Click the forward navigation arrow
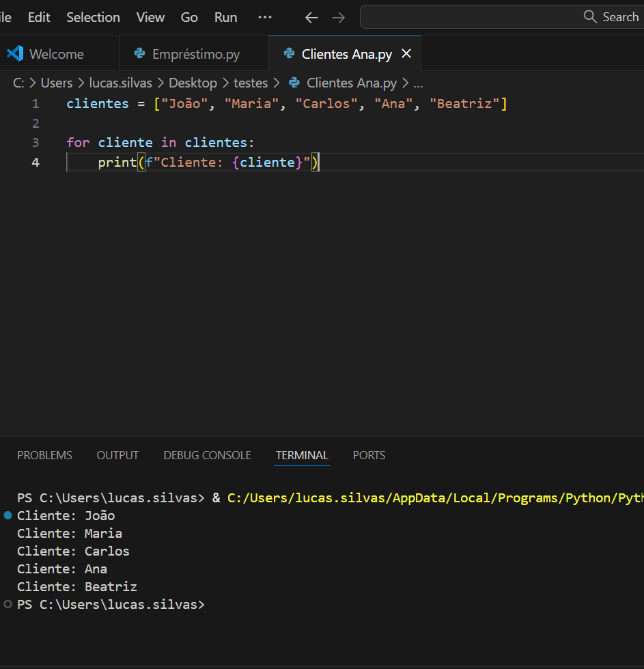This screenshot has height=669, width=644. [338, 18]
